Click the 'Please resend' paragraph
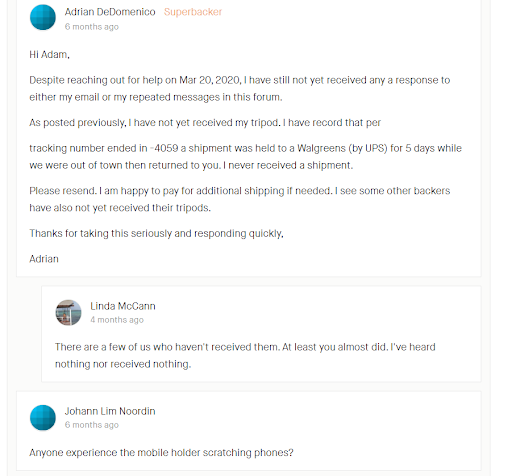Screen dimensions: 512x476 pos(240,199)
